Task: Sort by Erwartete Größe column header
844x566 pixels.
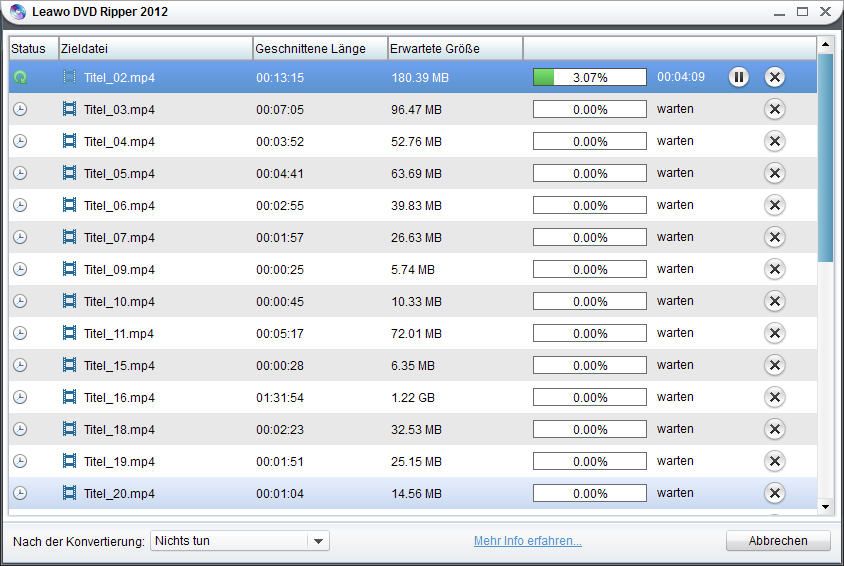Action: pos(455,48)
